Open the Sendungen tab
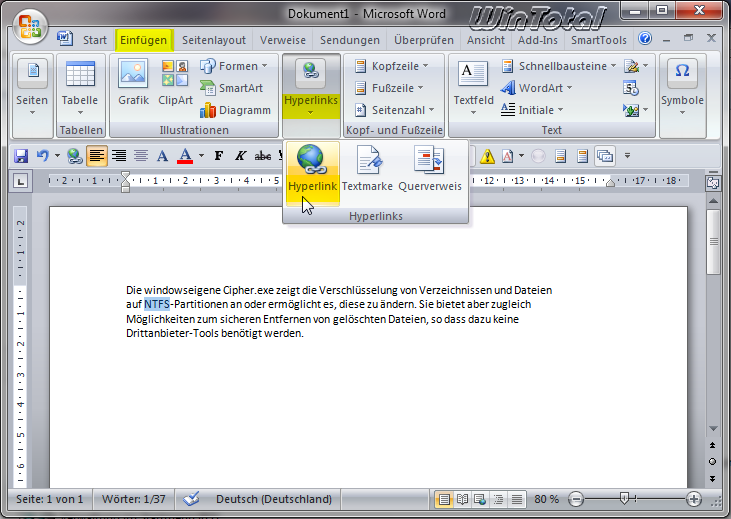The width and height of the screenshot is (731, 519). pos(350,40)
